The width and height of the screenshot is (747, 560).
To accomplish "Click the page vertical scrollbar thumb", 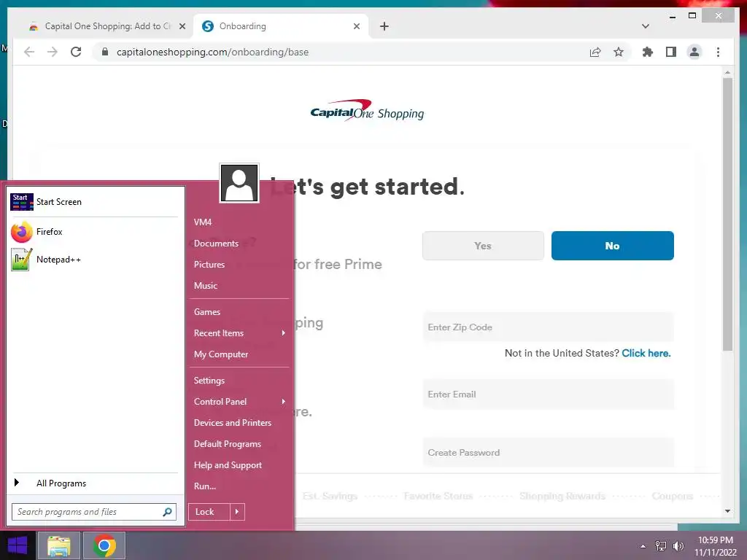I will [727, 214].
